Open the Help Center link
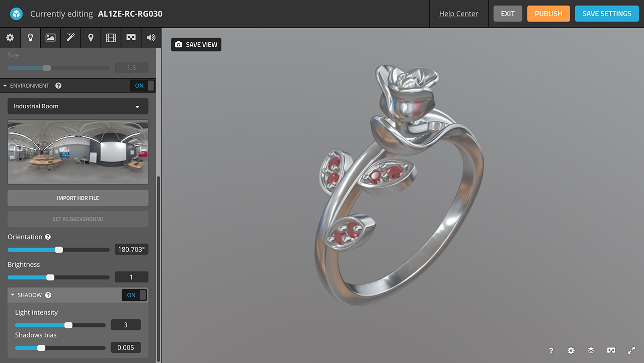This screenshot has width=644, height=363. 458,14
